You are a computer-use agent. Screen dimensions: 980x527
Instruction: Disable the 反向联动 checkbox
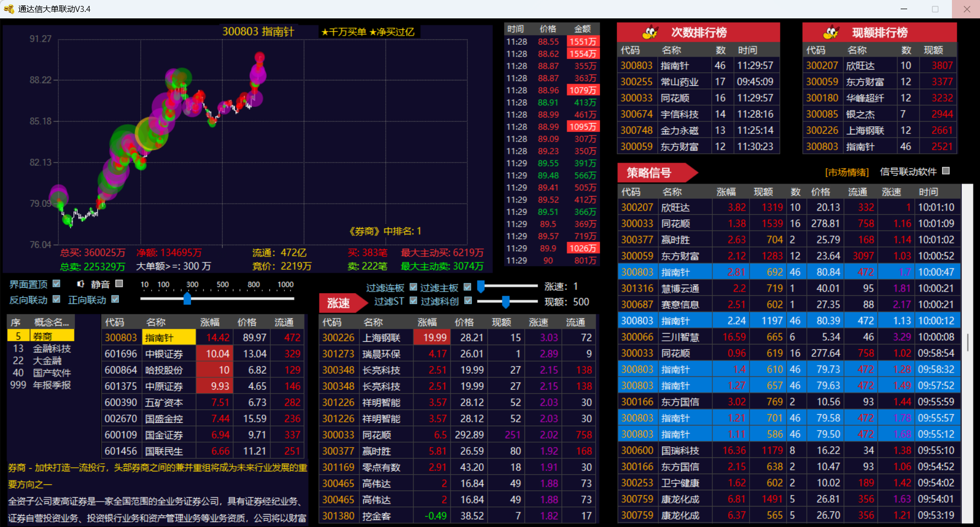pyautogui.click(x=57, y=299)
